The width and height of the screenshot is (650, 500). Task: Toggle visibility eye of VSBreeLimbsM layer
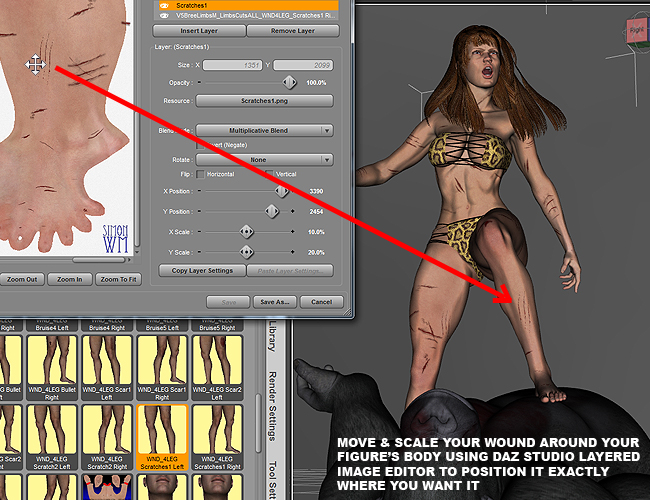tap(165, 16)
